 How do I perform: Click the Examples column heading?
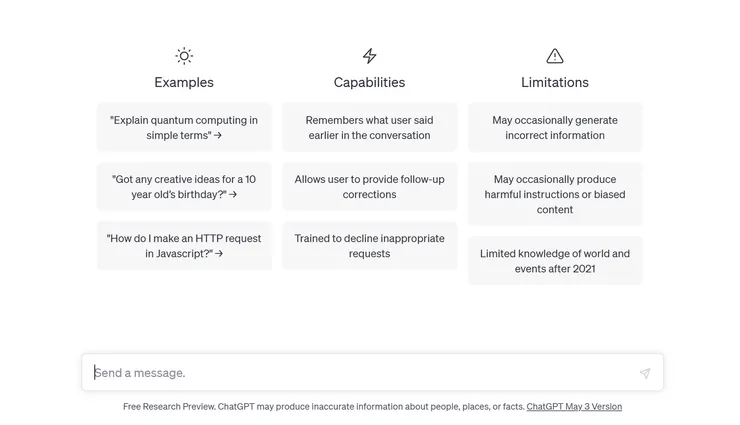184,82
